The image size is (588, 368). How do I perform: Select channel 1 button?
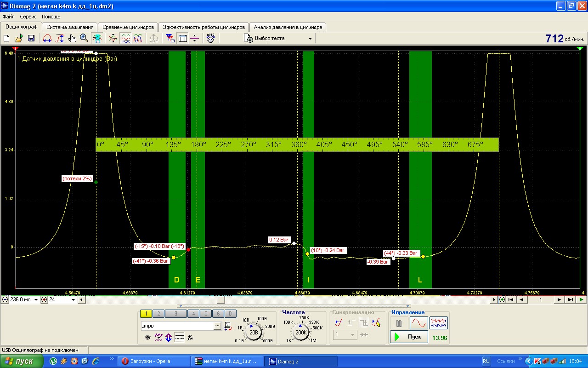click(146, 314)
